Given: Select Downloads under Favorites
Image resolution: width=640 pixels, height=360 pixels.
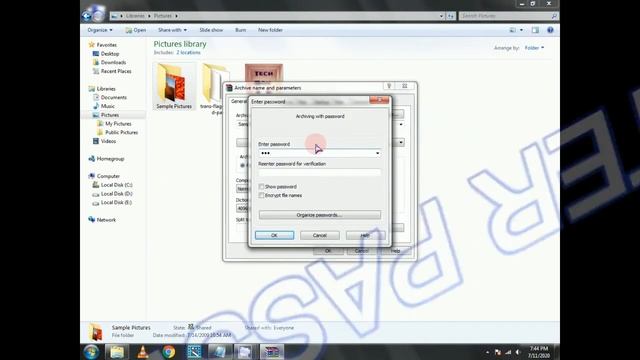Looking at the screenshot, I should tap(113, 62).
